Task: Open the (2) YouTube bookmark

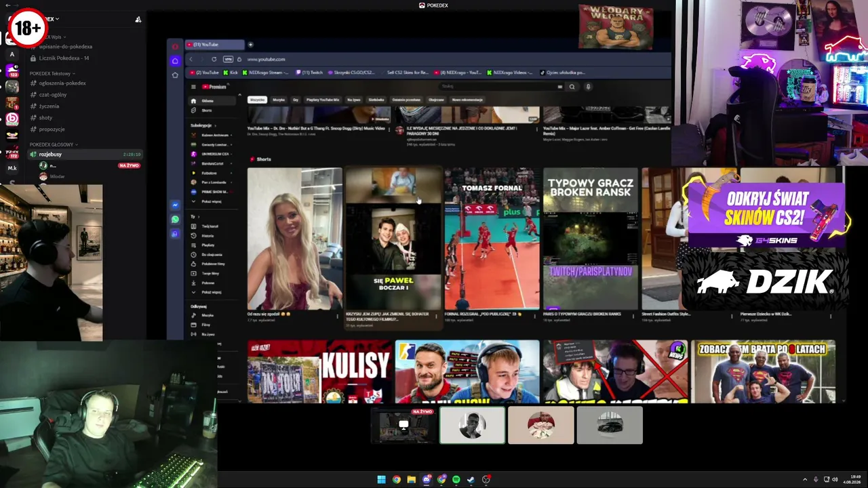Action: click(x=205, y=73)
